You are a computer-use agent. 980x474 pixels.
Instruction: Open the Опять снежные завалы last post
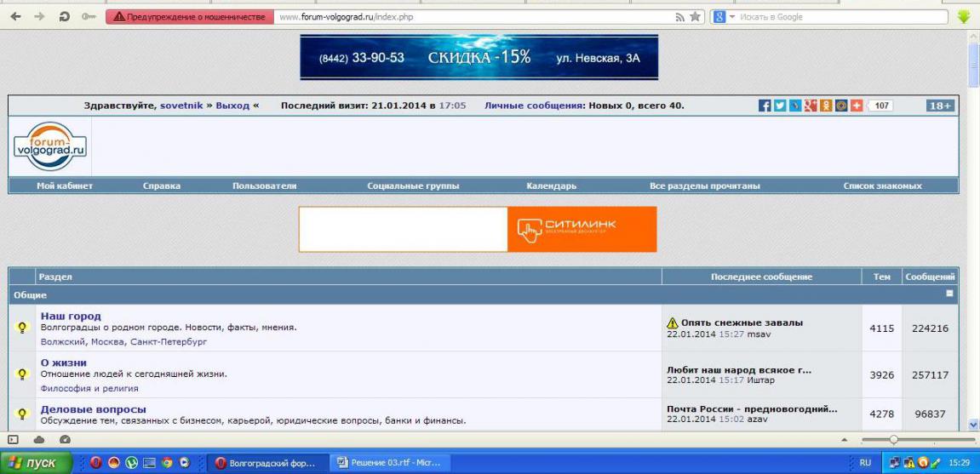tap(742, 323)
